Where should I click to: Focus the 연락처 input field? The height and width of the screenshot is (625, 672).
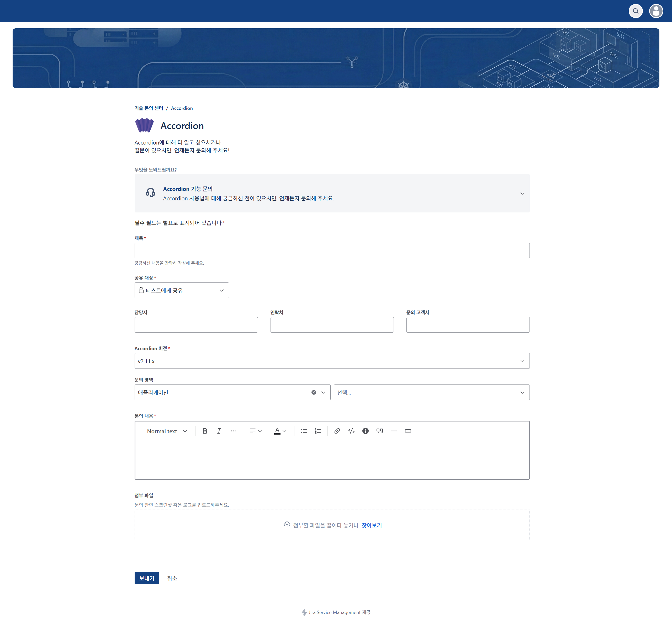(332, 325)
